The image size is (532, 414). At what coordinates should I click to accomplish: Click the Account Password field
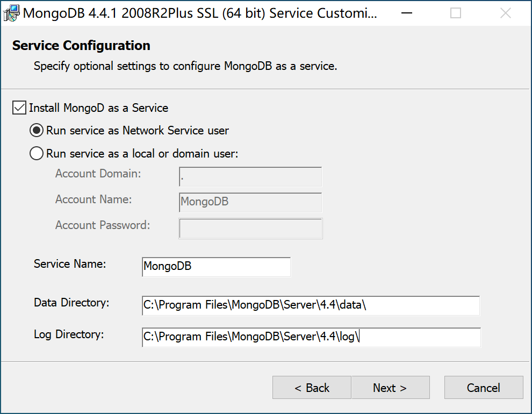(x=250, y=229)
